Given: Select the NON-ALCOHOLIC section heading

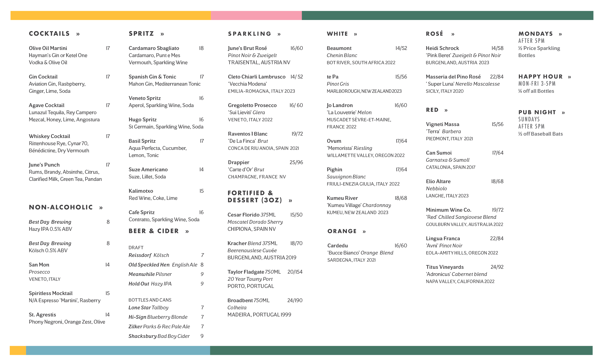Looking at the screenshot, I should (x=61, y=207).
